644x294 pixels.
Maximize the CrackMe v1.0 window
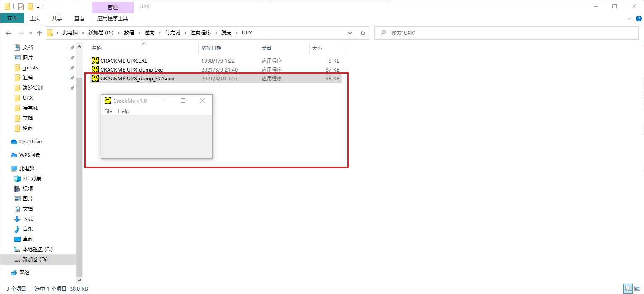(183, 101)
